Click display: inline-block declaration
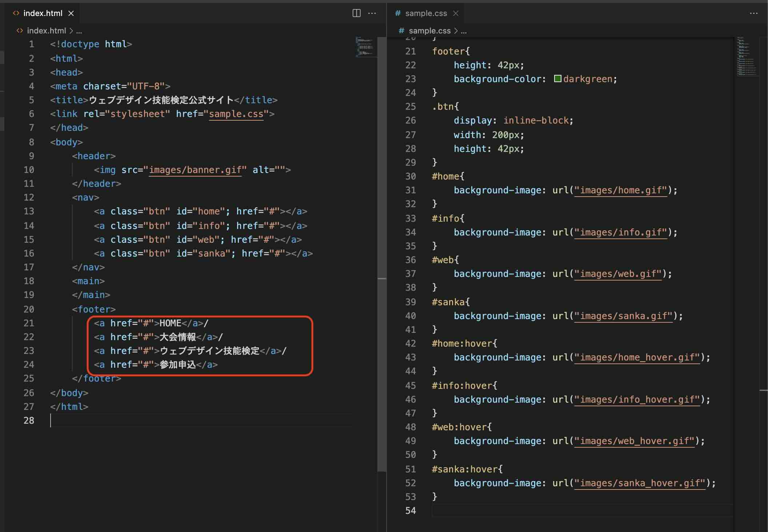 513,121
